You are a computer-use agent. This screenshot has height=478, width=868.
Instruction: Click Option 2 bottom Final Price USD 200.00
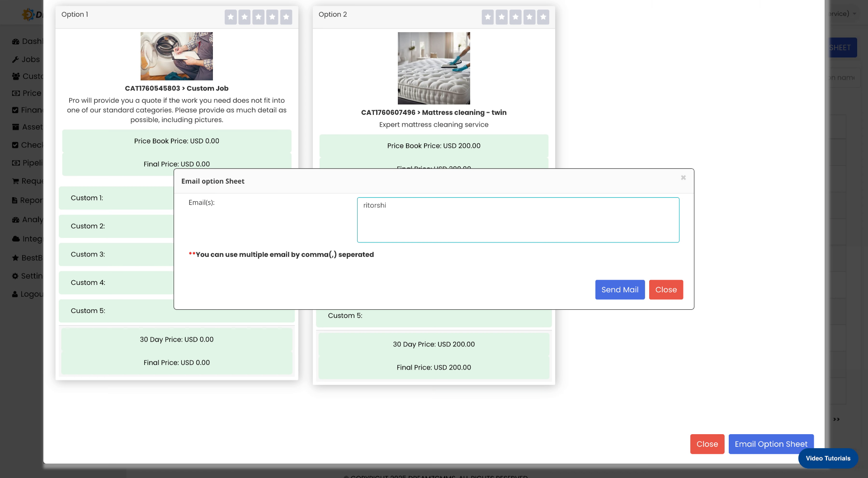click(x=434, y=368)
